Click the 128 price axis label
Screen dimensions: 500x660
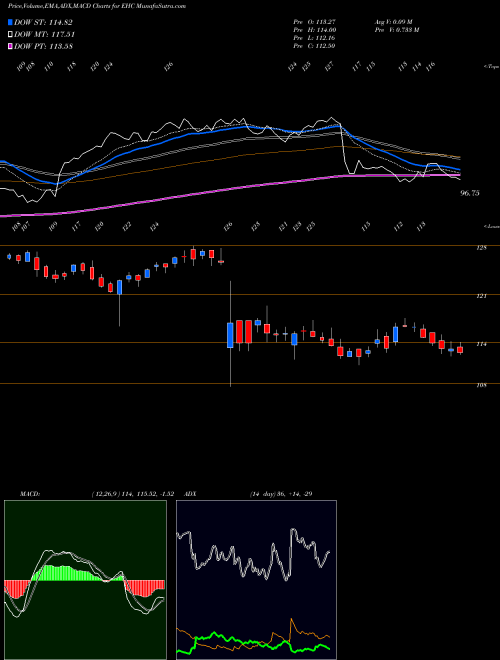pos(482,248)
